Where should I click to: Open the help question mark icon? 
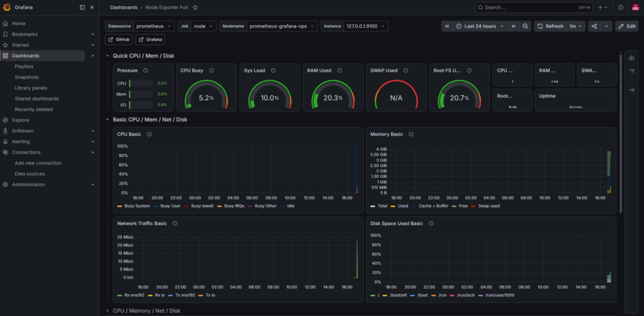(x=621, y=8)
